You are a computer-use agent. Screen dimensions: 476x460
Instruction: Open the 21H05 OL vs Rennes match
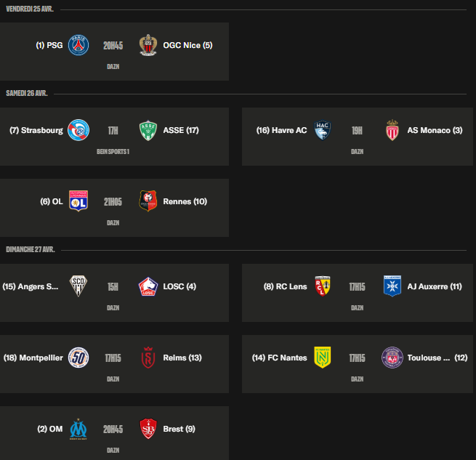[x=114, y=208]
